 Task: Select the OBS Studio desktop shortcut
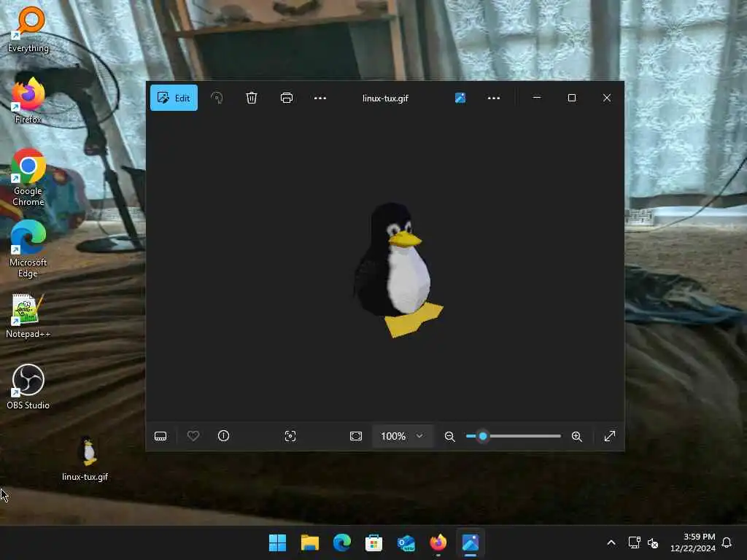coord(28,386)
